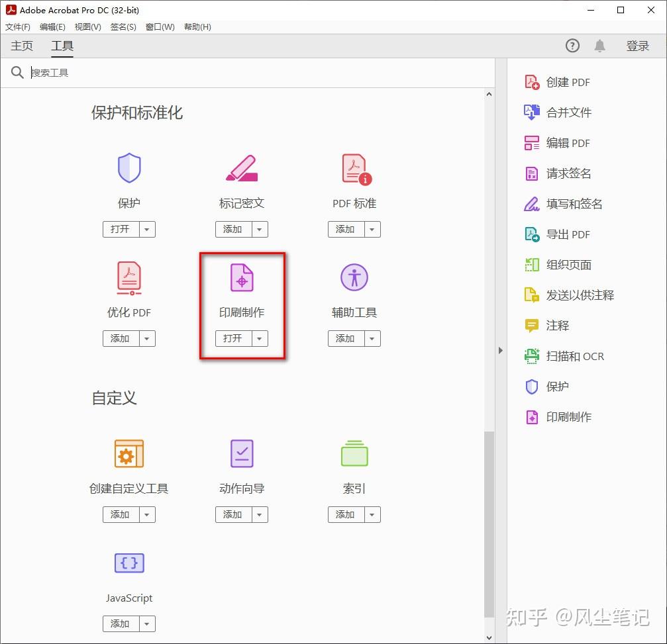Open the 编辑(E) menu

[52, 26]
